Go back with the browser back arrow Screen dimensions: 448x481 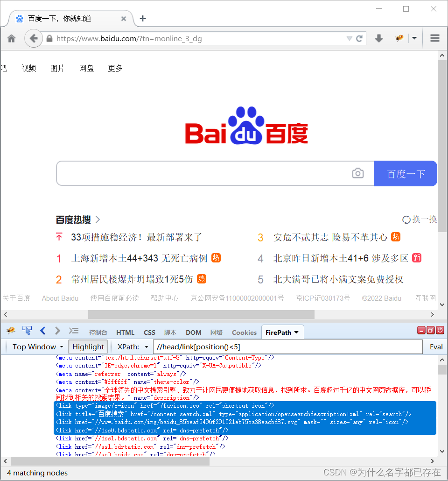[x=34, y=38]
